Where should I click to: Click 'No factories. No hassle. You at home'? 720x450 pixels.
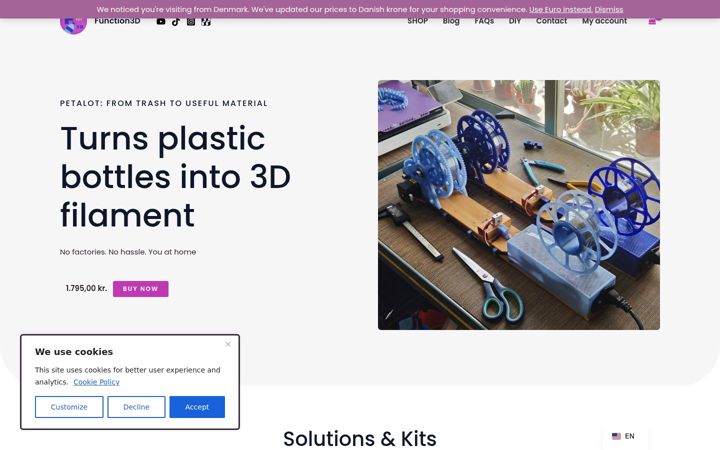pyautogui.click(x=128, y=252)
